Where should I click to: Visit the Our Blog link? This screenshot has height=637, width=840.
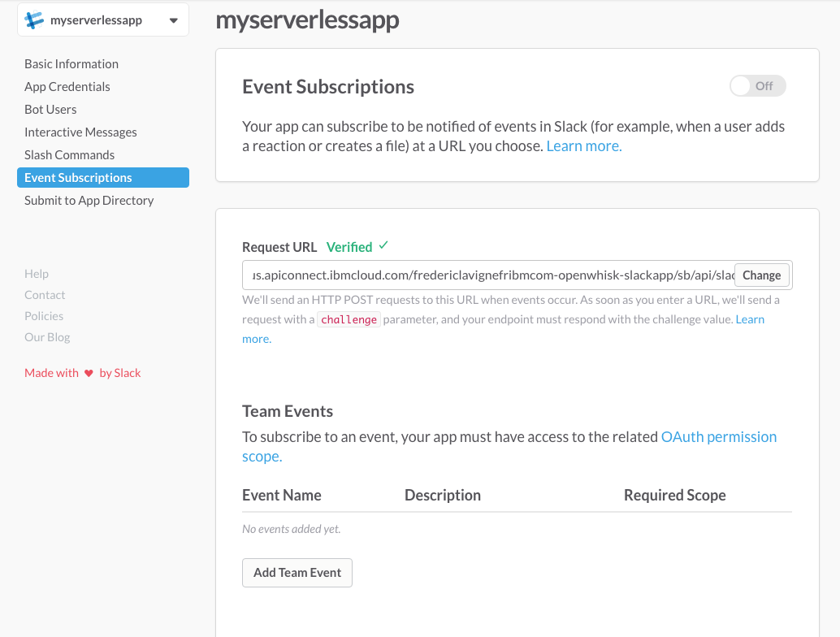(47, 337)
